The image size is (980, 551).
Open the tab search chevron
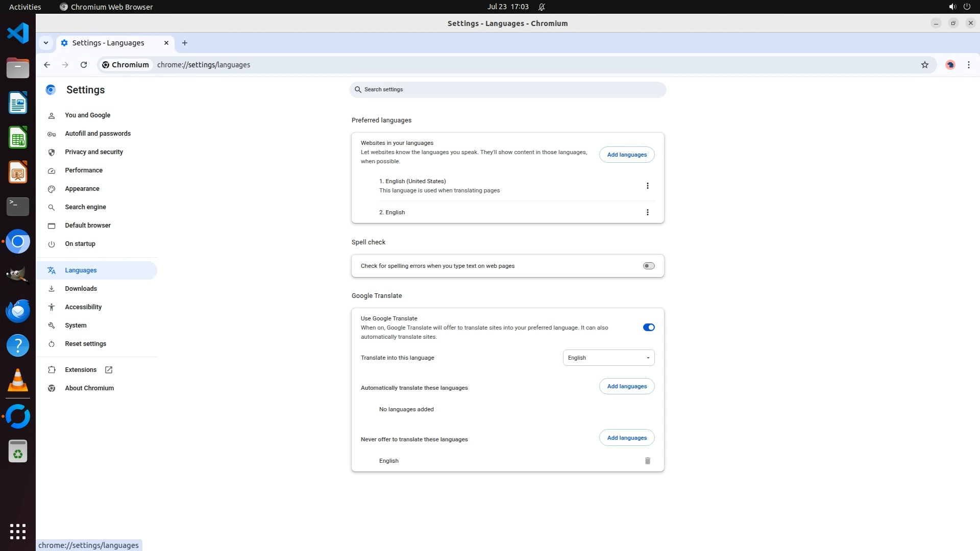coord(46,43)
